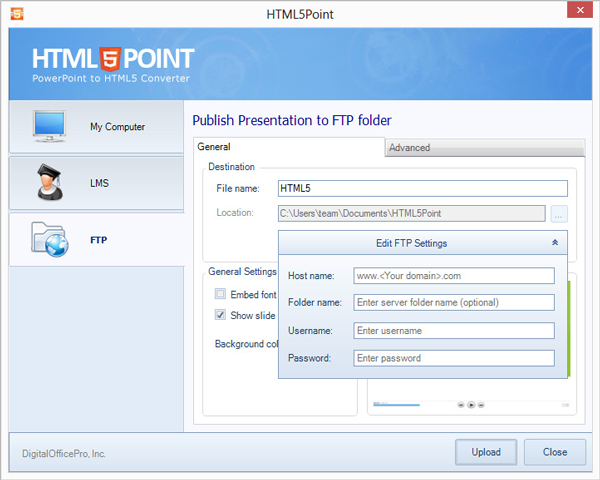Click the next slide button in preview
The height and width of the screenshot is (480, 600).
tap(481, 405)
